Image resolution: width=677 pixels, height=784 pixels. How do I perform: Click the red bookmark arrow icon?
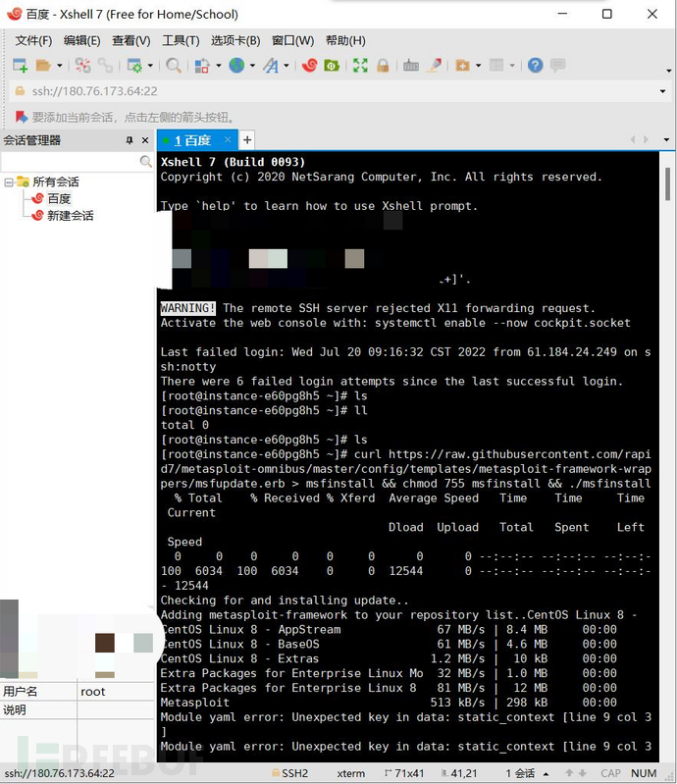click(x=21, y=117)
